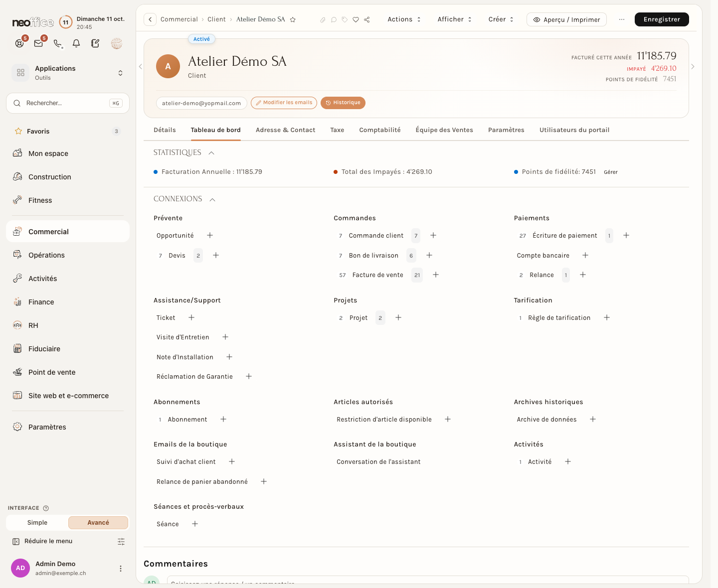This screenshot has height=588, width=718.
Task: Open the Actions dropdown
Action: click(404, 19)
